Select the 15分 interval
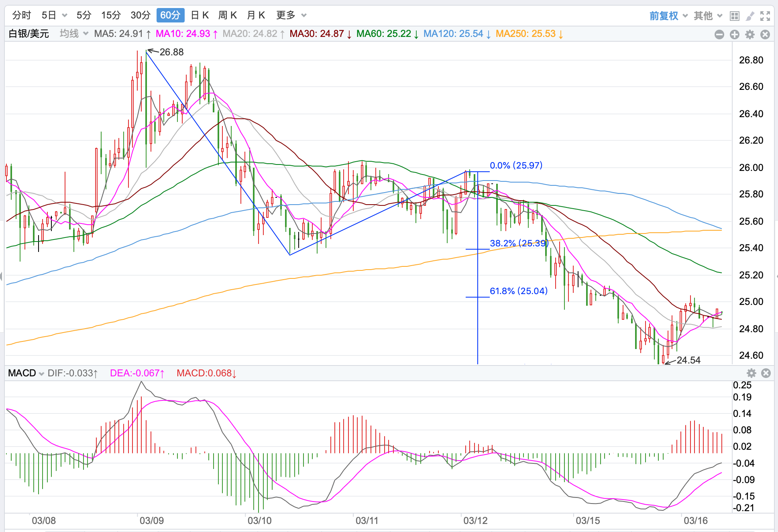Viewport: 778px width, 532px height. point(111,15)
